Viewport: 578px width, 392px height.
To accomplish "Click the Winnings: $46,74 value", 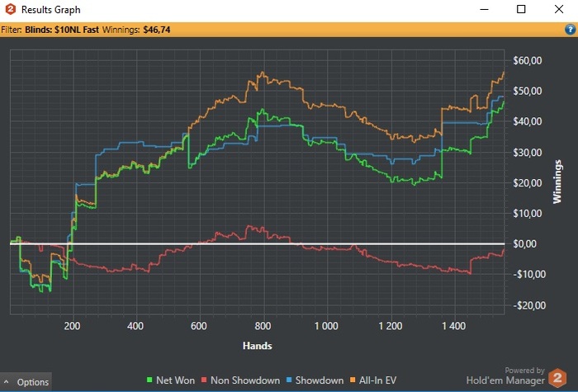I will click(156, 30).
